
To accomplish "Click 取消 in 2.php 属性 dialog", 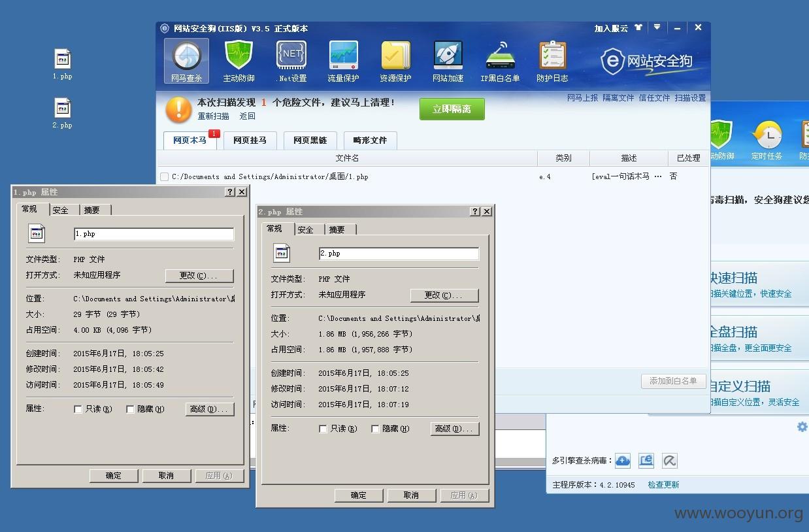I will click(x=411, y=495).
